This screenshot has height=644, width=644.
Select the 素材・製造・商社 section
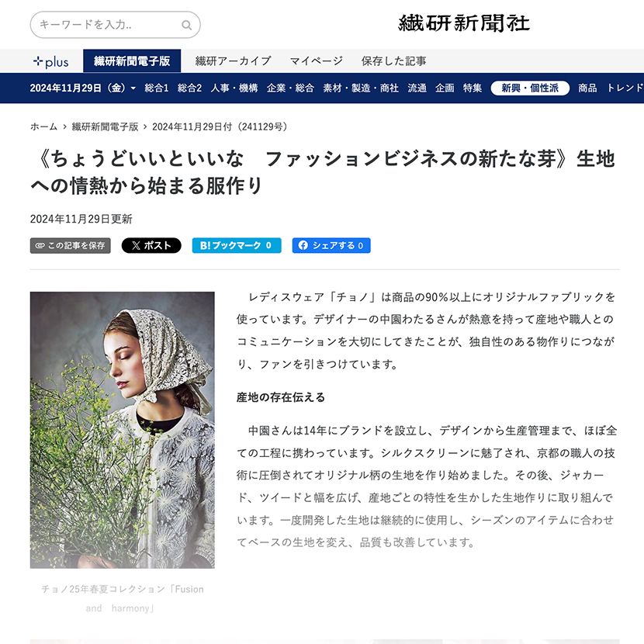361,88
